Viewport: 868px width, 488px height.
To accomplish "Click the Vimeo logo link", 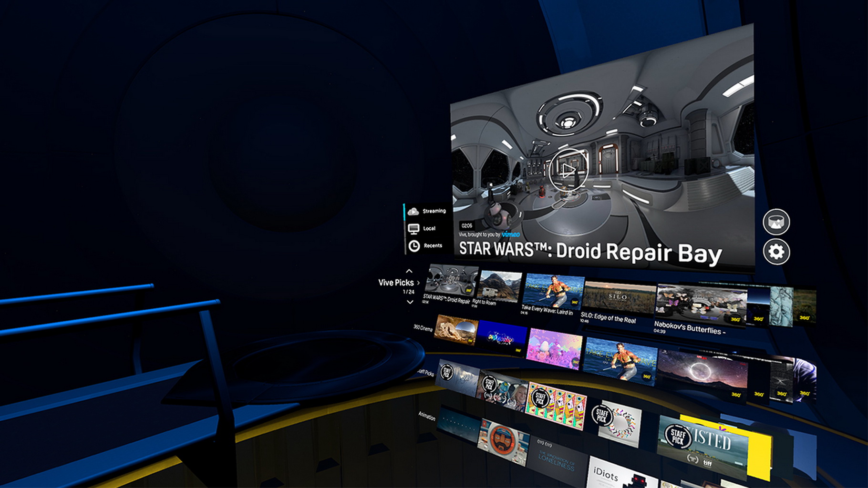I will (510, 234).
